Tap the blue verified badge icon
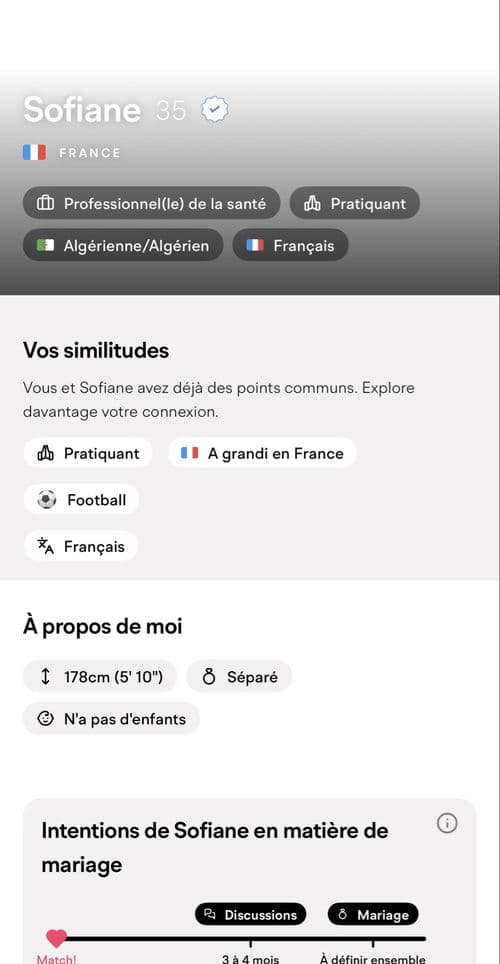The width and height of the screenshot is (500, 964). point(215,110)
